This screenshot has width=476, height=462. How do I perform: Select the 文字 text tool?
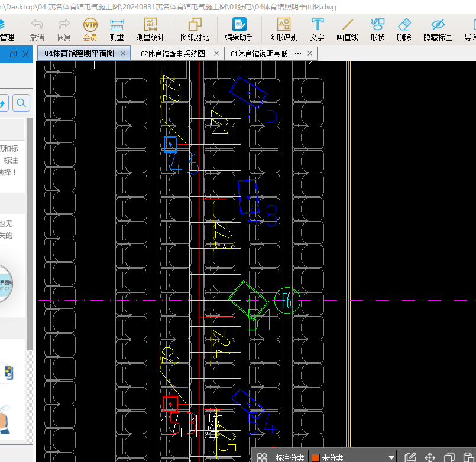(317, 30)
